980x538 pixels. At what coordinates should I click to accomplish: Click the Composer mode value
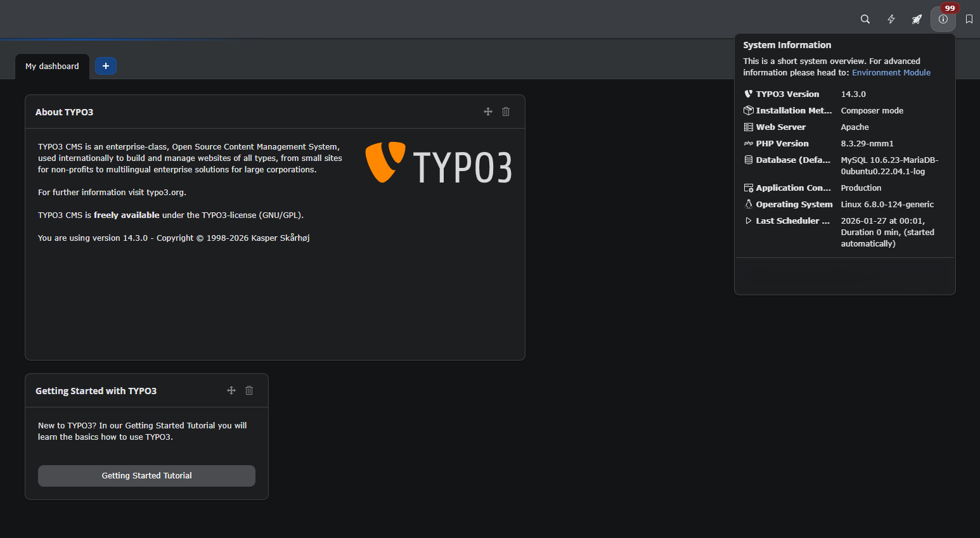[x=872, y=110]
